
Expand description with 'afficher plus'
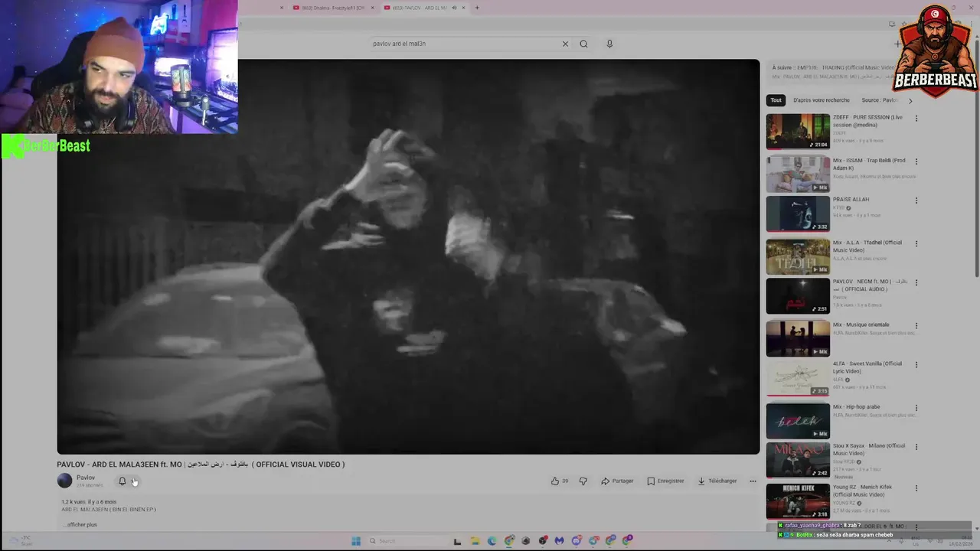click(80, 524)
